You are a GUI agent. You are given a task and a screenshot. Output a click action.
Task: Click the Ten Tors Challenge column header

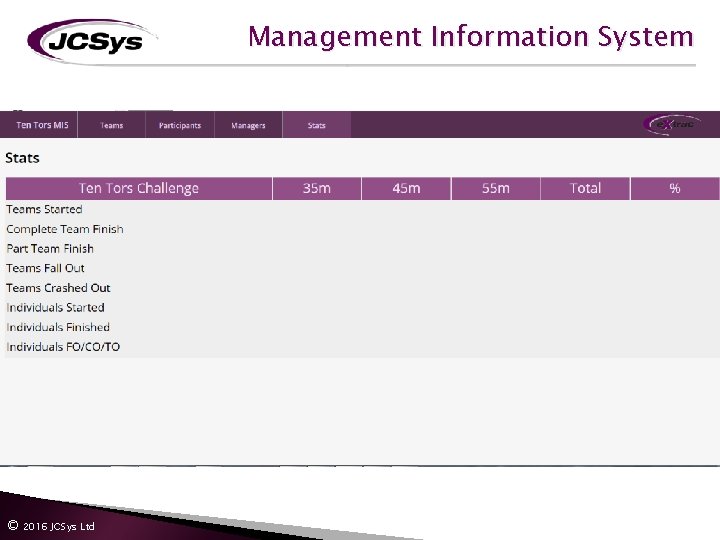(x=139, y=188)
